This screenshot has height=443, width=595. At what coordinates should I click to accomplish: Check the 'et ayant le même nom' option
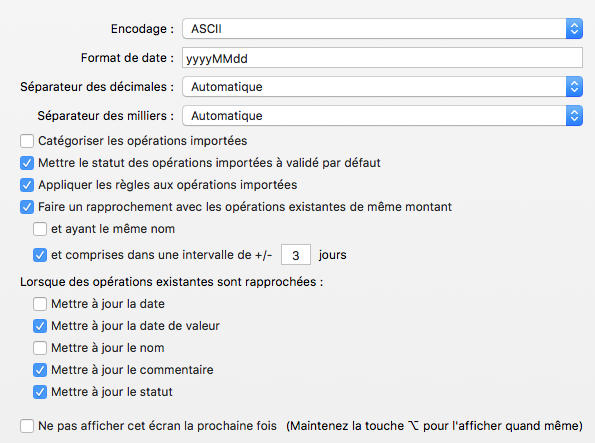click(x=40, y=229)
